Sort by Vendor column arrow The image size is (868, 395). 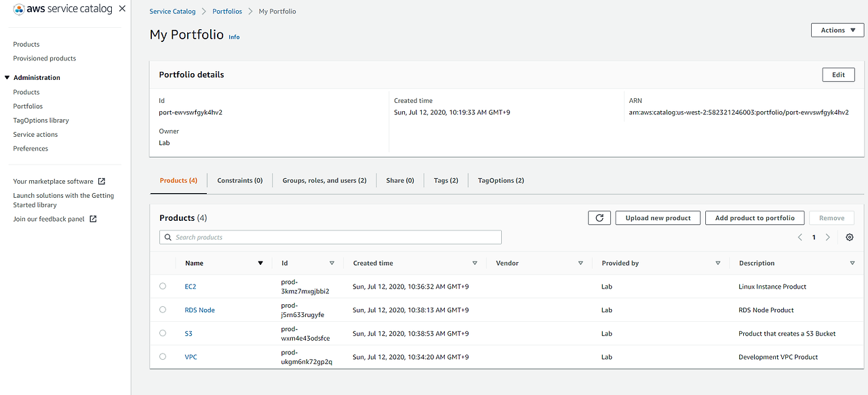click(x=580, y=263)
